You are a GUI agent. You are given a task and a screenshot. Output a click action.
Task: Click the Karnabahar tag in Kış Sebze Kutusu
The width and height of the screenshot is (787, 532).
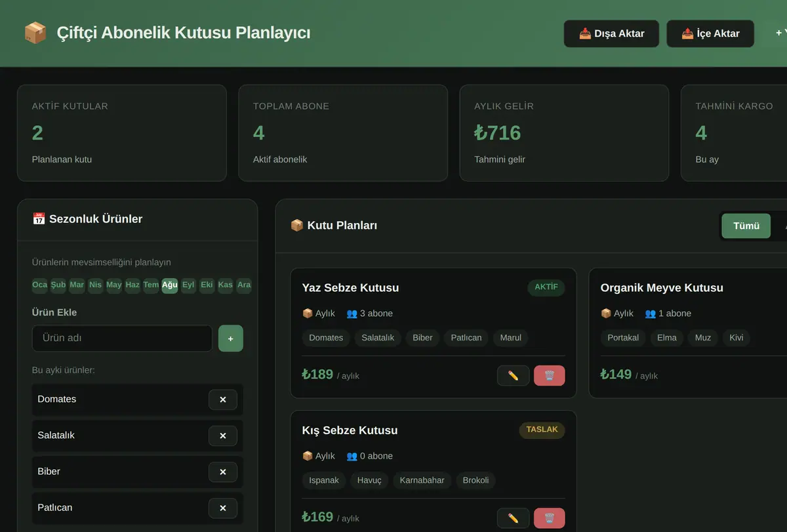point(422,480)
